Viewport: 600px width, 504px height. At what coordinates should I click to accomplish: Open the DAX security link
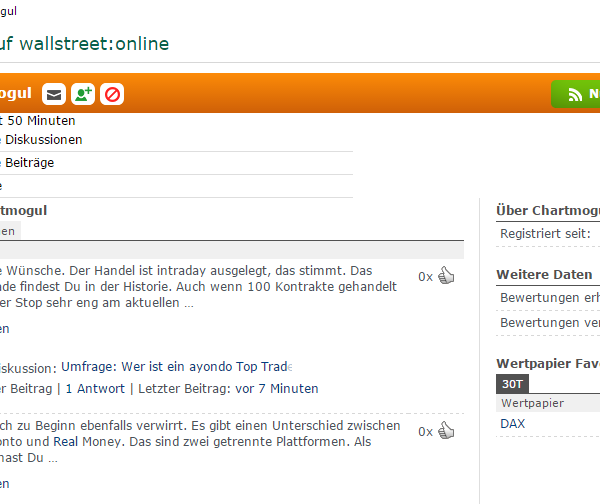pos(513,423)
